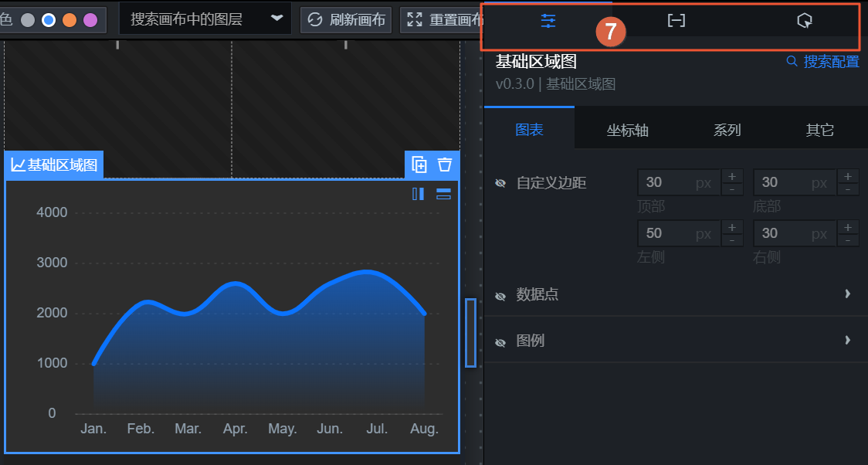Select the gray color dot

tap(28, 20)
